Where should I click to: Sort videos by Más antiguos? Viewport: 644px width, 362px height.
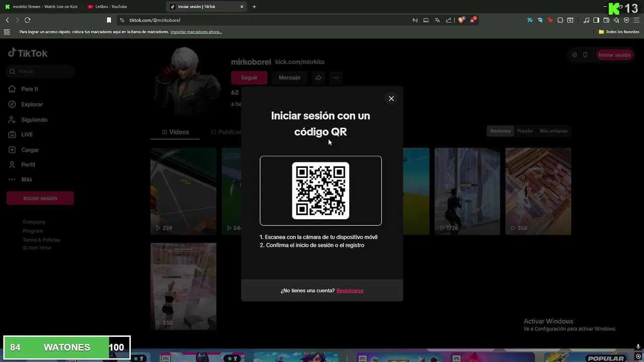coord(553,131)
